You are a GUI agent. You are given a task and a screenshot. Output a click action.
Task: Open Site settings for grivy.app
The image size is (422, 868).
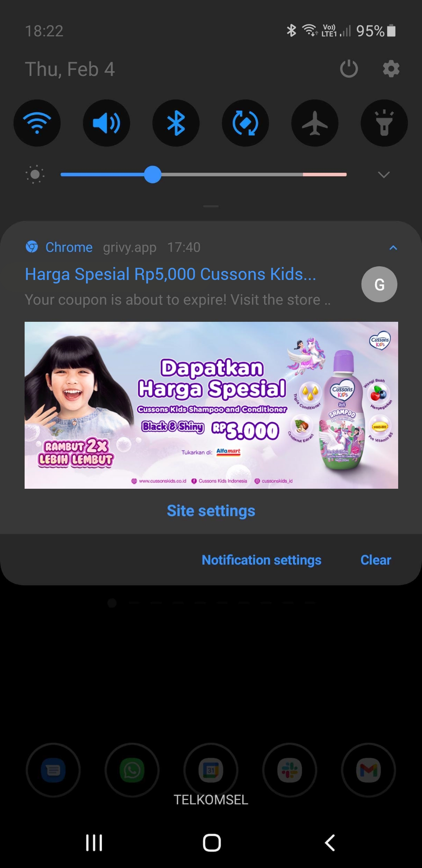(211, 511)
